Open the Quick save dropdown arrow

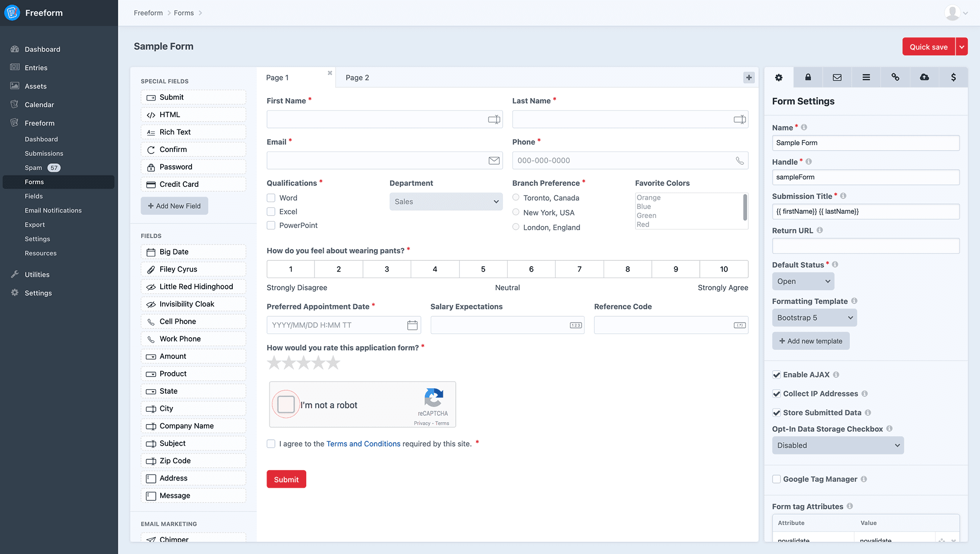[962, 47]
